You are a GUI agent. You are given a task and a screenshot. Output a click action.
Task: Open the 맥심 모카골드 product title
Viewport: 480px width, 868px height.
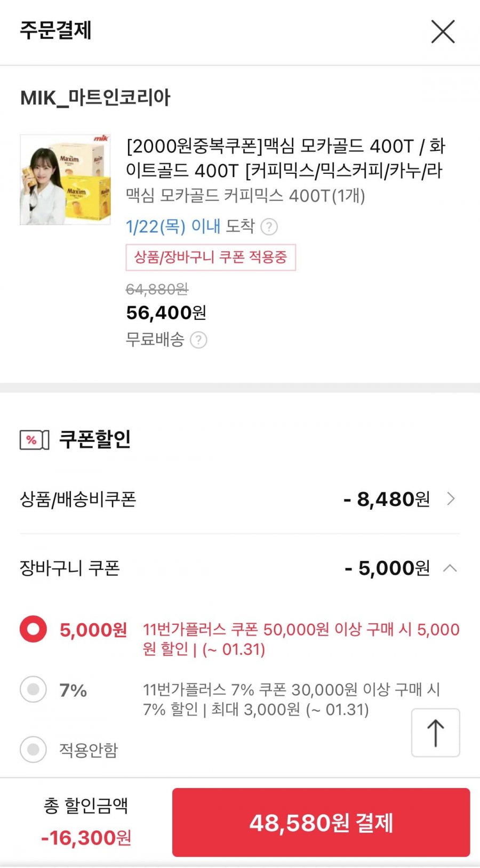tap(285, 158)
